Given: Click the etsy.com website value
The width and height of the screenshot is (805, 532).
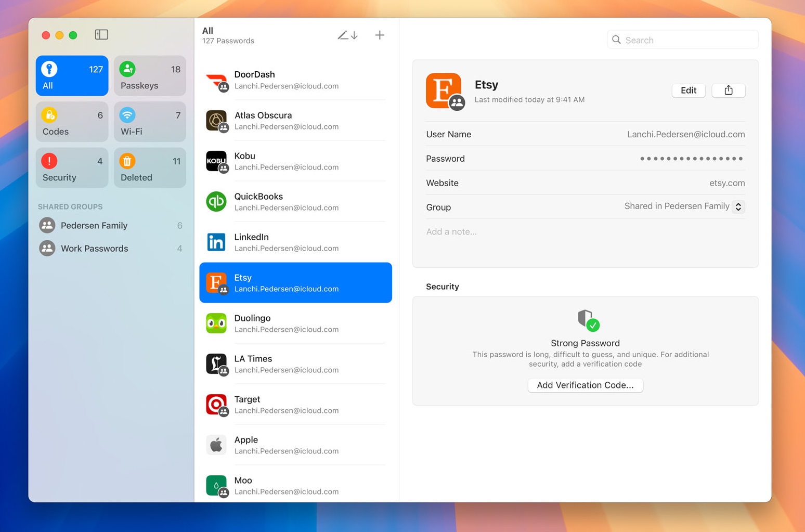Looking at the screenshot, I should (x=727, y=183).
